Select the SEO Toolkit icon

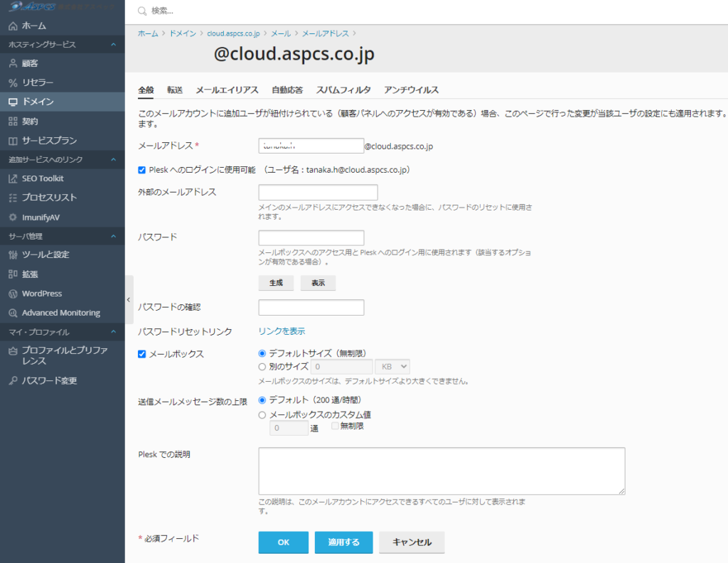[13, 178]
